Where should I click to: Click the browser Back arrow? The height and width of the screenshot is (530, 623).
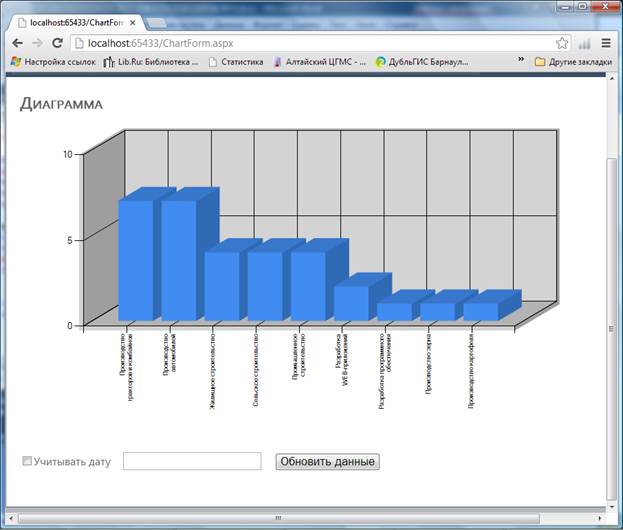17,43
